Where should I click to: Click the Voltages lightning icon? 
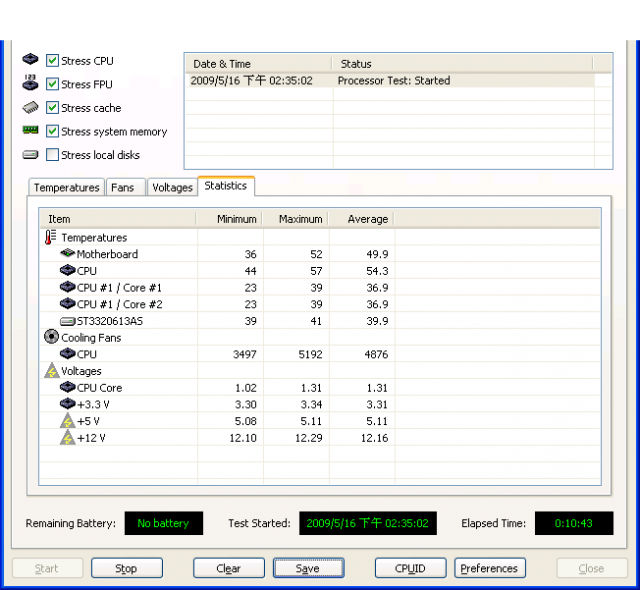coord(51,370)
